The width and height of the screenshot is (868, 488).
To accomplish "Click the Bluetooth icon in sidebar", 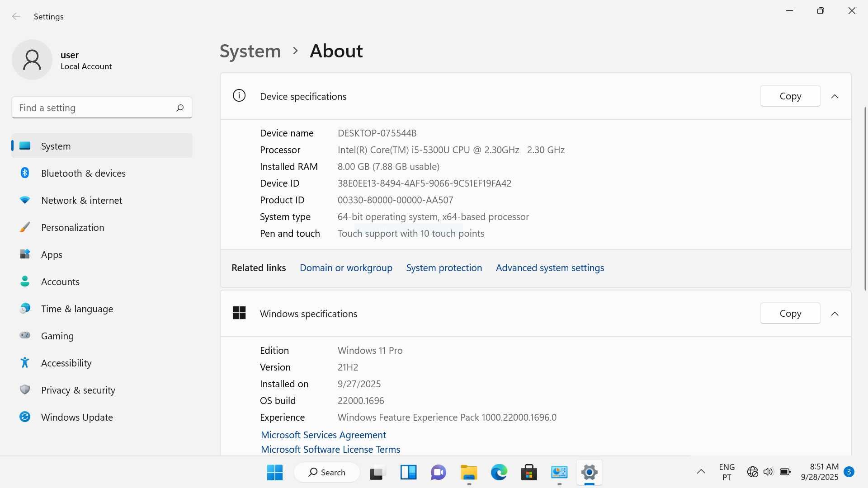I will pos(25,173).
